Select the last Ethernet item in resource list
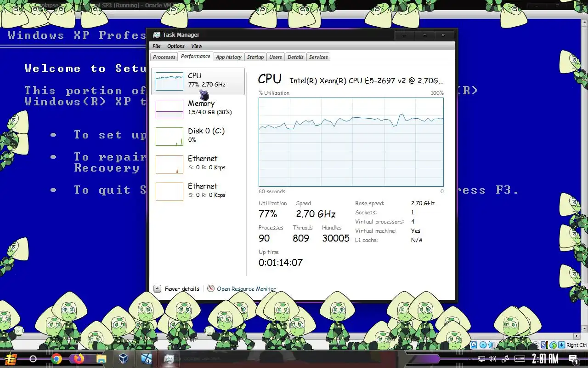 [198, 191]
